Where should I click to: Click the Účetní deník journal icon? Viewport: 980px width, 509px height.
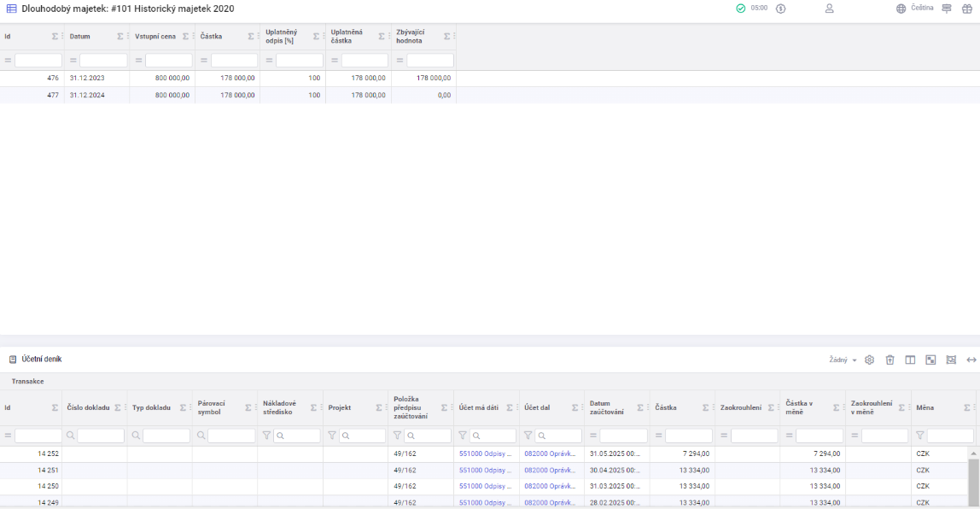pos(13,360)
